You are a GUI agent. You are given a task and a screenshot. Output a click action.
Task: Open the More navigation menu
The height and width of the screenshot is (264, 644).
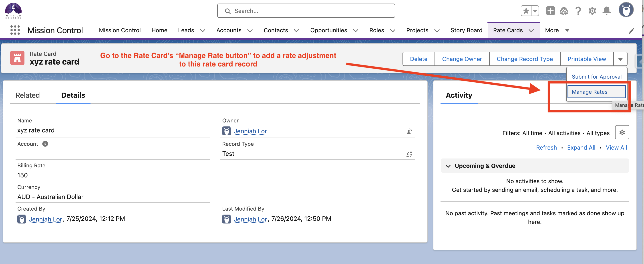point(557,30)
